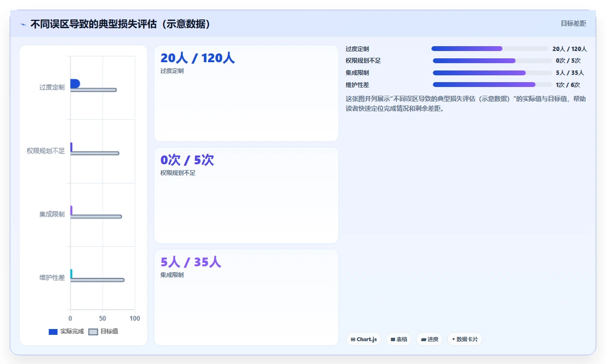The image size is (606, 364).
Task: Click the 权限规划不足 chart axis label
Action: click(46, 151)
